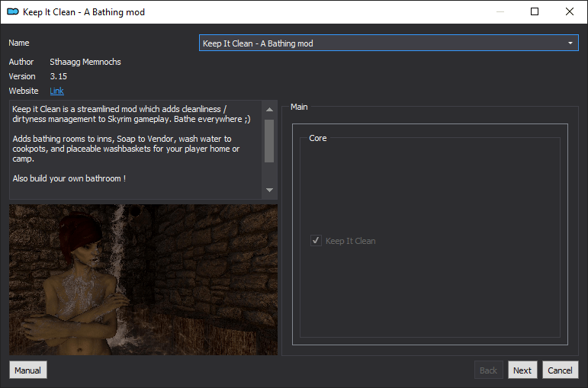
Task: Click the version value 3.15
Action: pyautogui.click(x=59, y=76)
